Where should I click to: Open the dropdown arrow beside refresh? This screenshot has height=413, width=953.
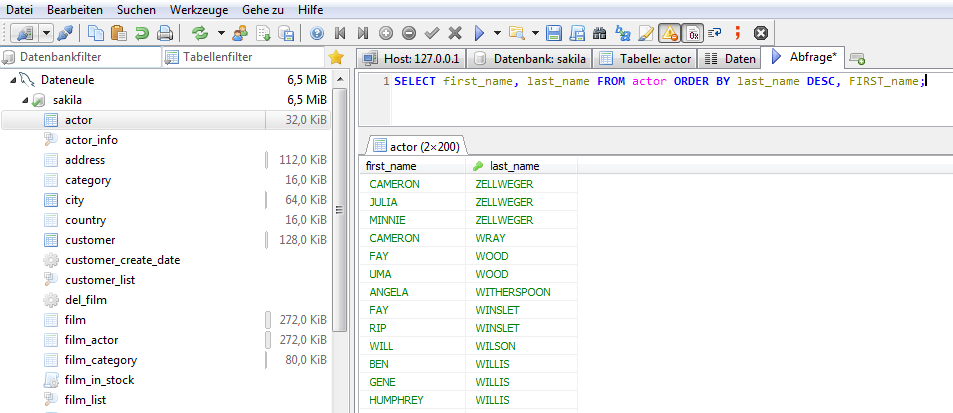220,33
